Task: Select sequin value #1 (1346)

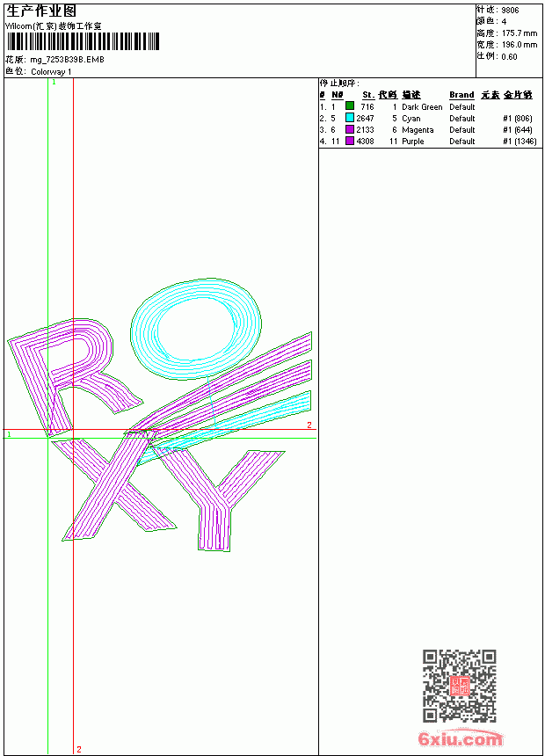Action: point(520,142)
